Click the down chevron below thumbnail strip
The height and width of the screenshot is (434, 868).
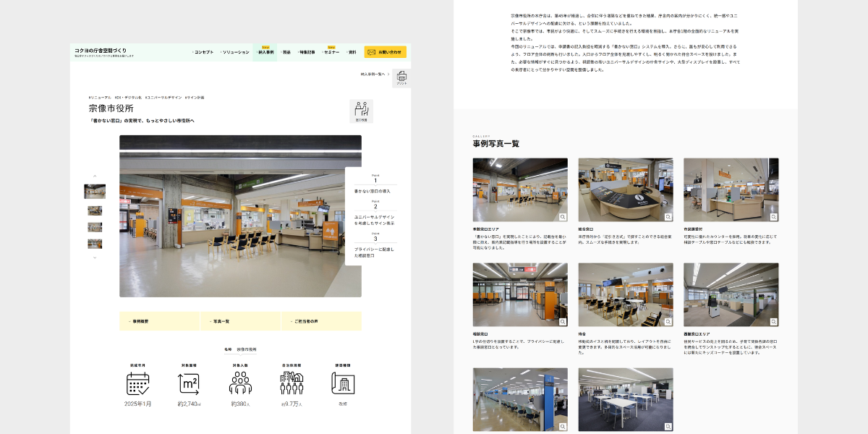click(95, 258)
